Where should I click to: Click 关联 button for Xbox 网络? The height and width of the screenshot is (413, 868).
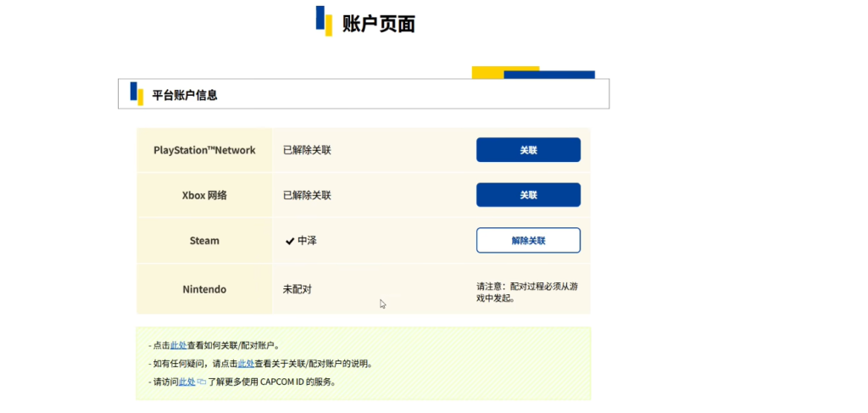528,195
